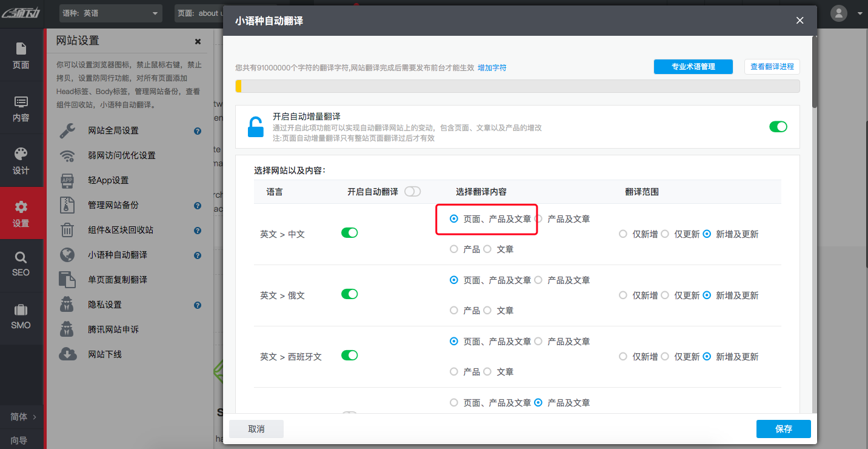Select the 弱网访问优化设置 wifi icon
The width and height of the screenshot is (868, 449).
coord(67,155)
